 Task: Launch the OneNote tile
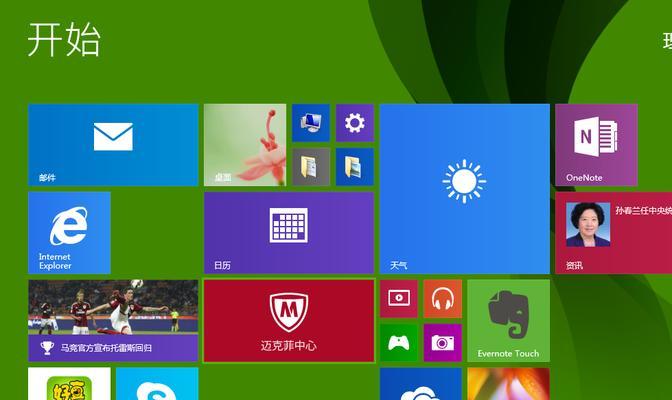pos(596,145)
